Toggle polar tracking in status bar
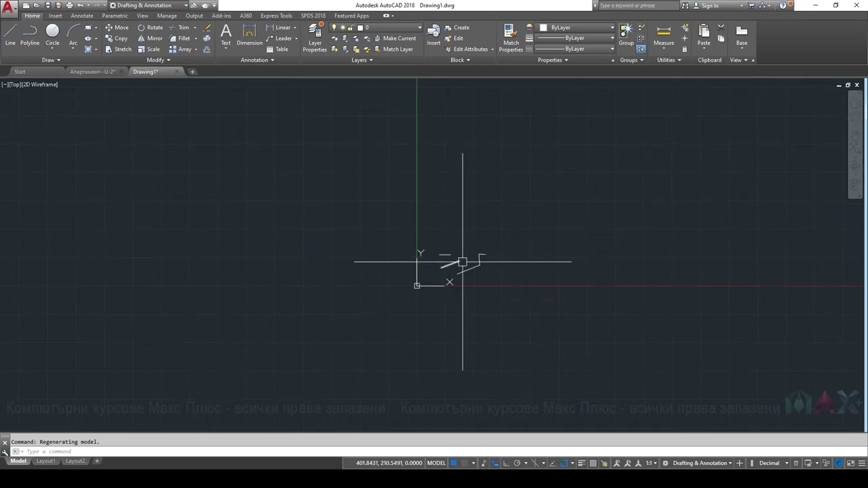 [x=517, y=463]
